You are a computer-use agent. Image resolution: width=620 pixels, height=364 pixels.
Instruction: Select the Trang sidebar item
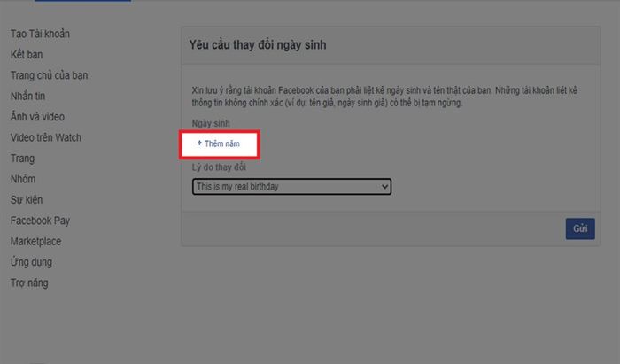[22, 159]
